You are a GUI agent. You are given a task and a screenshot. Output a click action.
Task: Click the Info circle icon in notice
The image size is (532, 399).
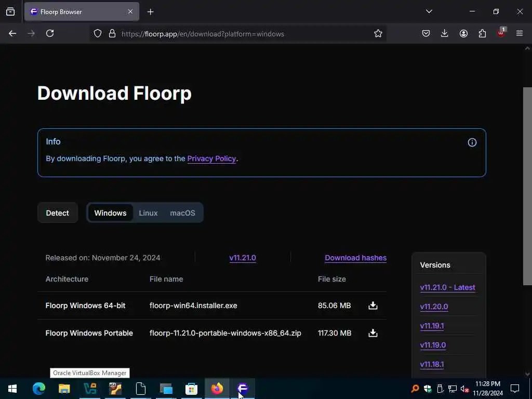[472, 142]
